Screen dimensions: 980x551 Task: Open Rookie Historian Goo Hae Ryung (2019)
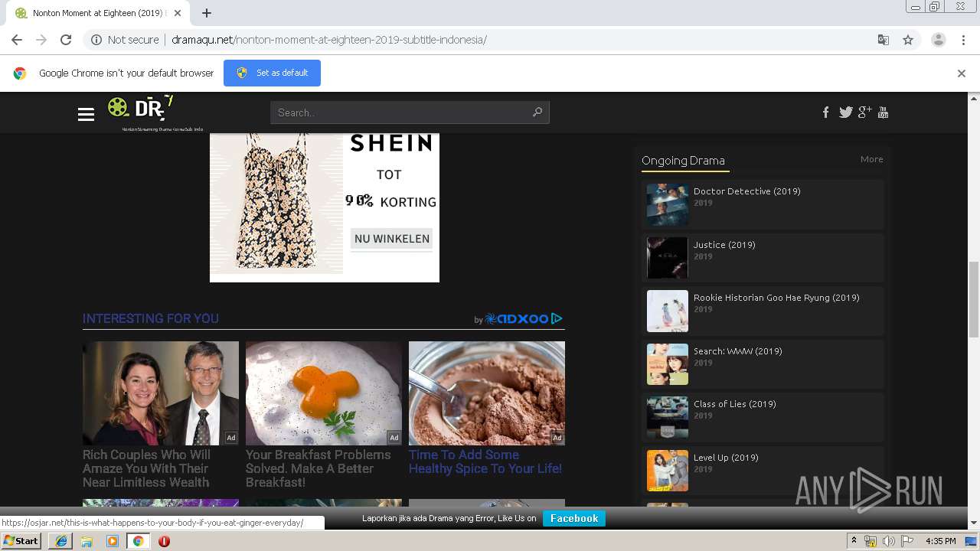coord(776,298)
